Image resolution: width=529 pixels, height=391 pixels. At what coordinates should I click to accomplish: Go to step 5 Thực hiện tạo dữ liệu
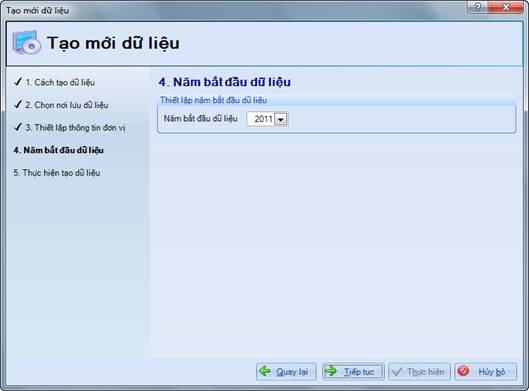pyautogui.click(x=57, y=173)
